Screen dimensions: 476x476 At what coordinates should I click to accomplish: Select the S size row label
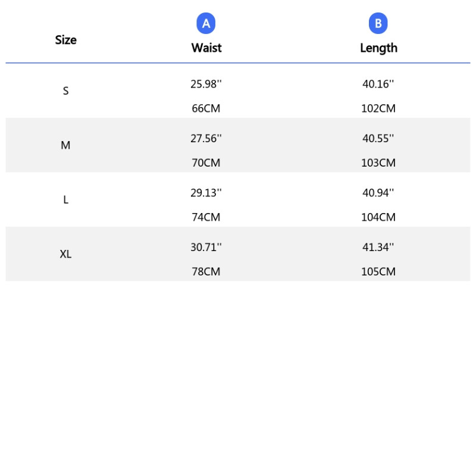(x=65, y=91)
